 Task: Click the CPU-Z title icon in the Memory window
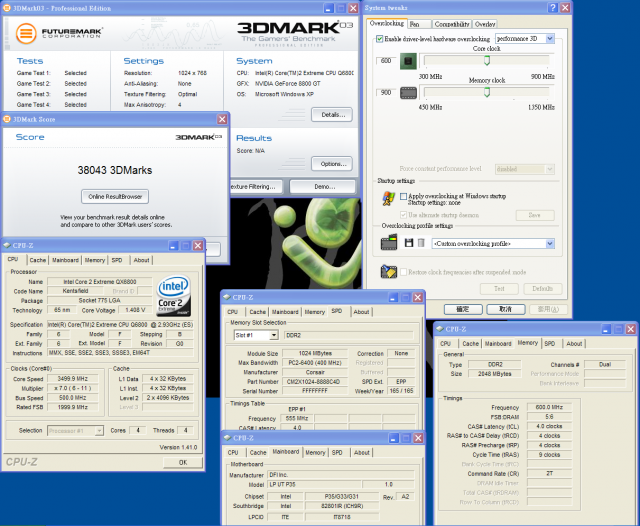(x=440, y=328)
